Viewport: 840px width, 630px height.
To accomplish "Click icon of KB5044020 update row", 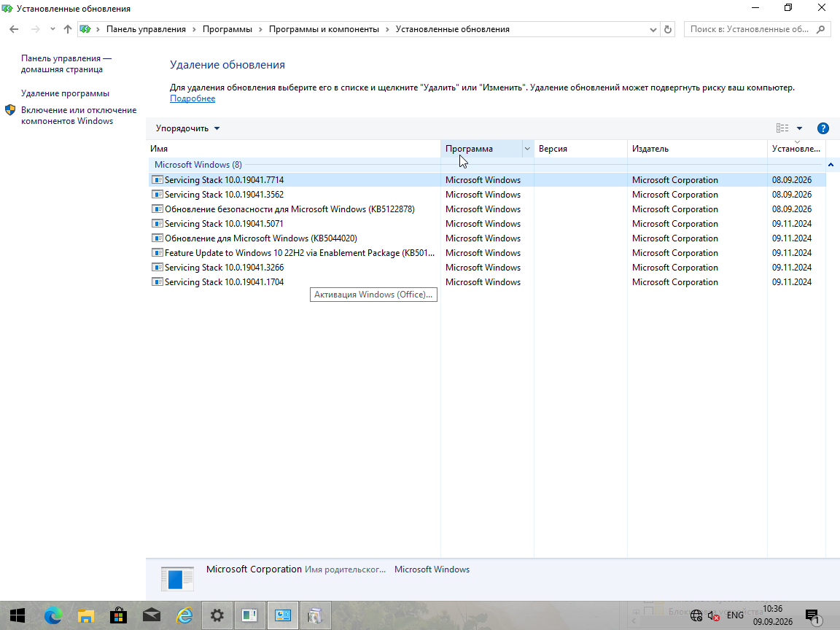I will pos(157,238).
